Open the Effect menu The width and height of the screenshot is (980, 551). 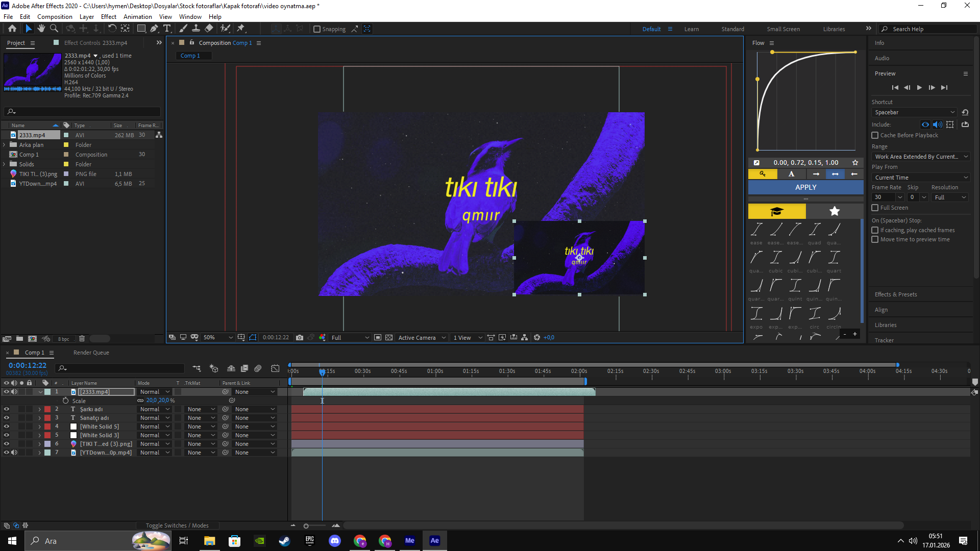tap(109, 17)
